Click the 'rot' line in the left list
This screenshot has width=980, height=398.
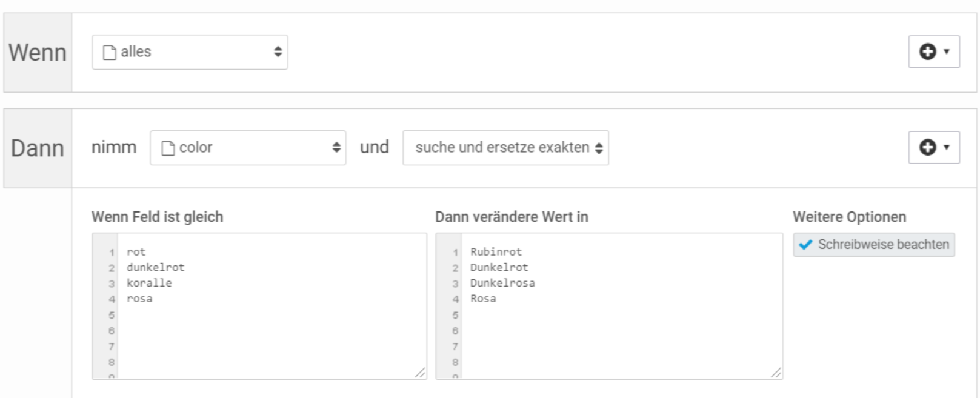(x=136, y=252)
